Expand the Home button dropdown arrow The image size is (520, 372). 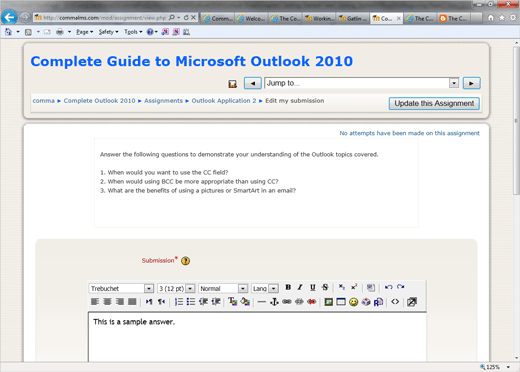(x=18, y=32)
